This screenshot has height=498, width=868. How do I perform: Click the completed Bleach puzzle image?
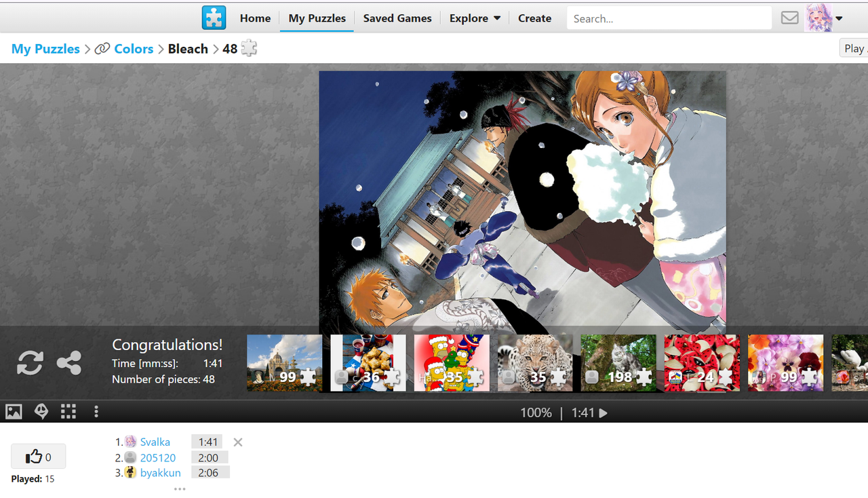[x=522, y=202]
